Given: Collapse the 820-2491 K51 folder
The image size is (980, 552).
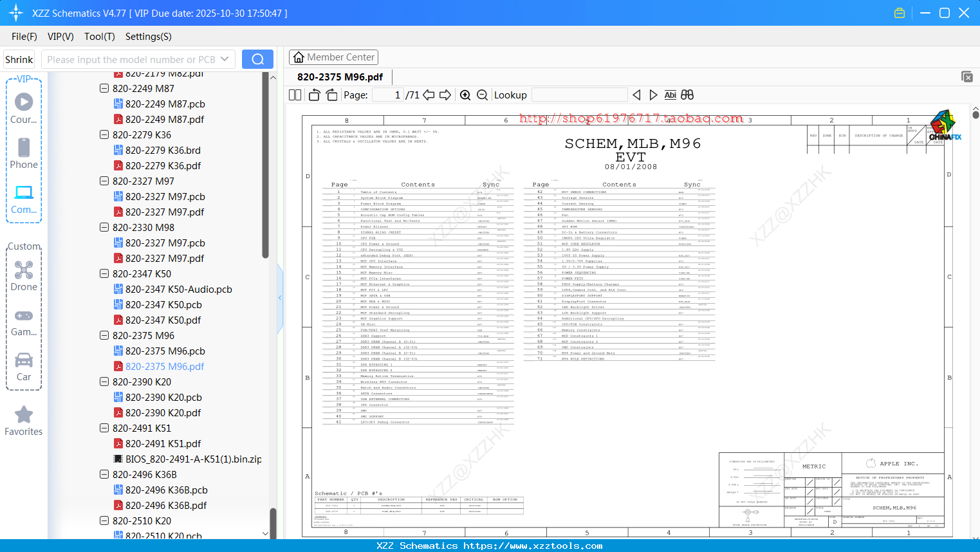Looking at the screenshot, I should [104, 428].
